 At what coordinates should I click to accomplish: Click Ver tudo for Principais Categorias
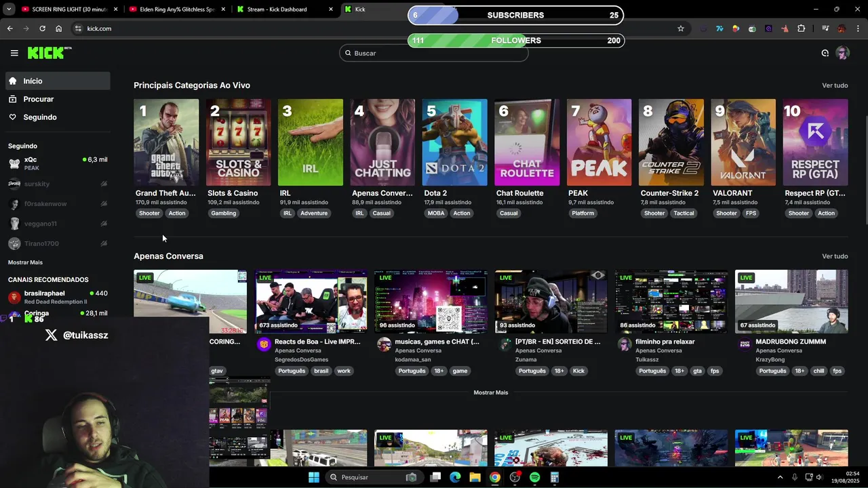pyautogui.click(x=835, y=85)
